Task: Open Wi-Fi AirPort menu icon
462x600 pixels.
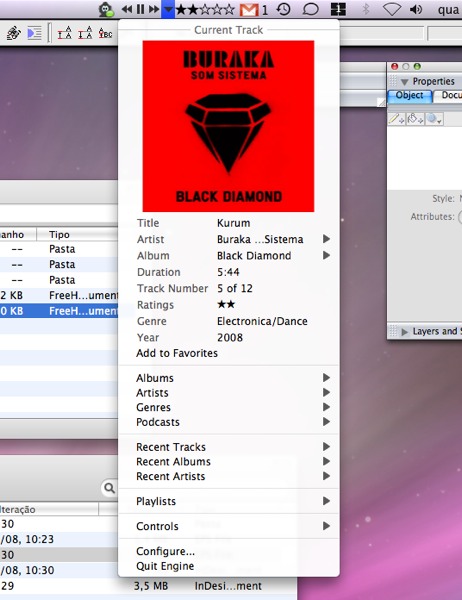Action: (x=392, y=9)
